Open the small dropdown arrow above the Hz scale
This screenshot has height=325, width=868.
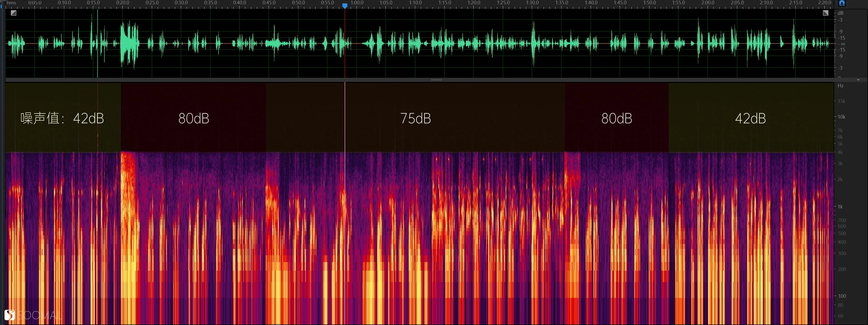tap(858, 80)
